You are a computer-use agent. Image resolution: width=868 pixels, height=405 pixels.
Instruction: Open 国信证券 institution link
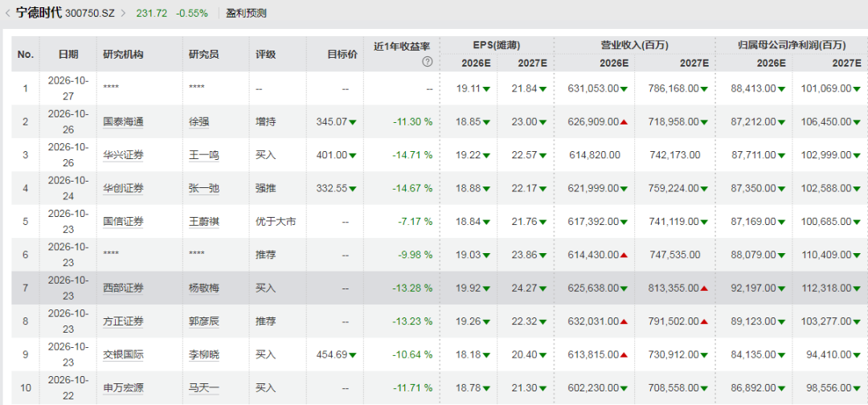123,221
